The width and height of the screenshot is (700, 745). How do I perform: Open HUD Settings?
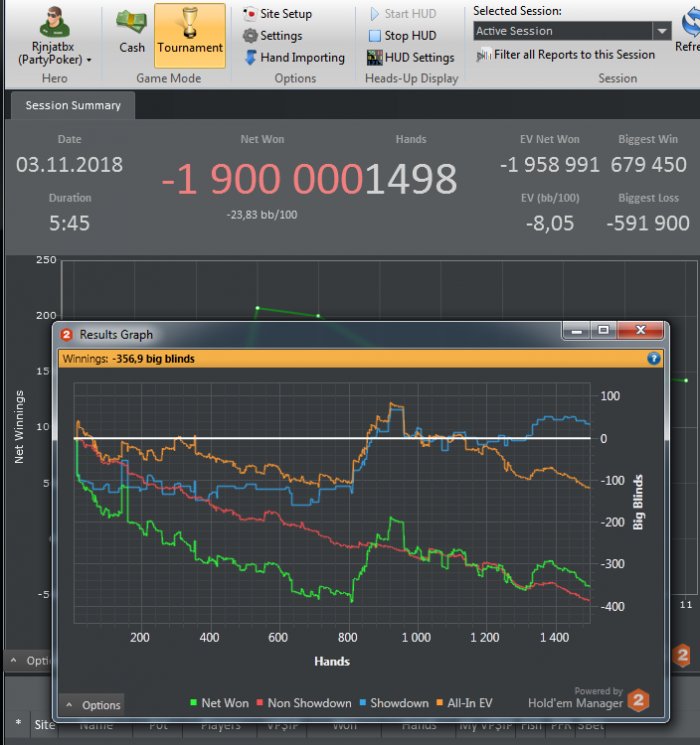point(410,58)
